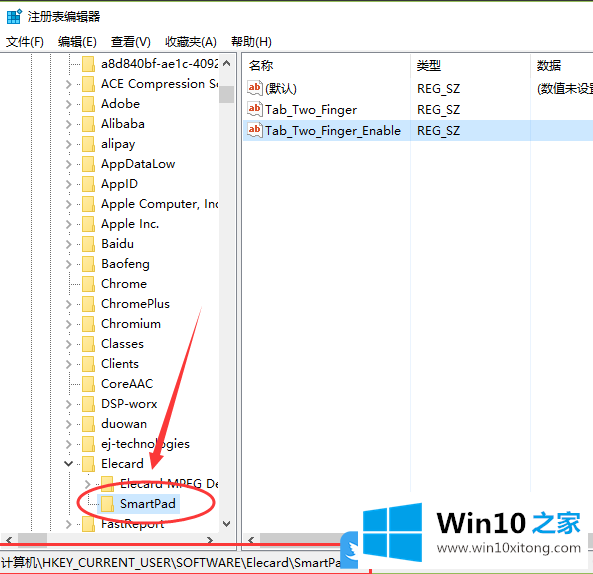
Task: Select the FastReport registry key
Action: (x=133, y=524)
